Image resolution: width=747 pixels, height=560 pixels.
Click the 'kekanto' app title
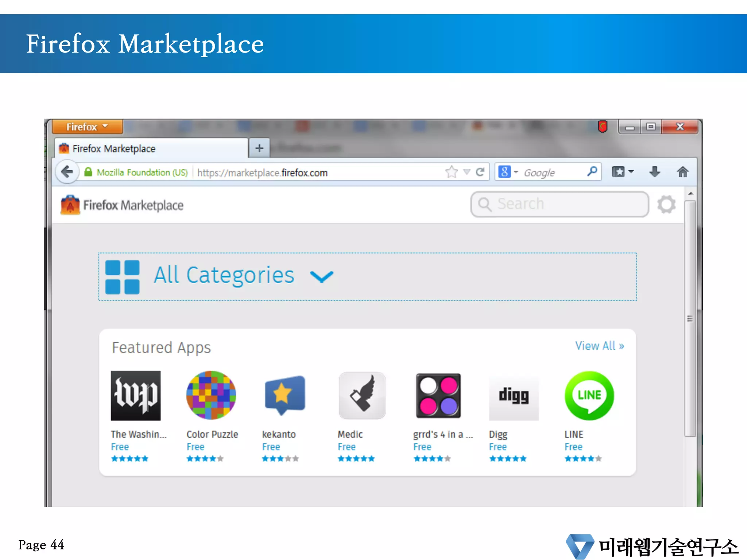point(279,434)
